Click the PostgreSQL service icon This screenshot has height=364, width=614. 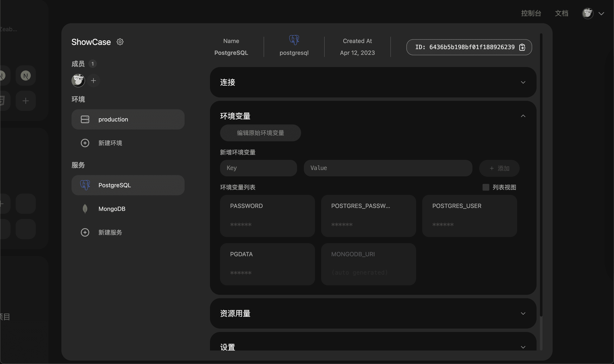point(85,185)
